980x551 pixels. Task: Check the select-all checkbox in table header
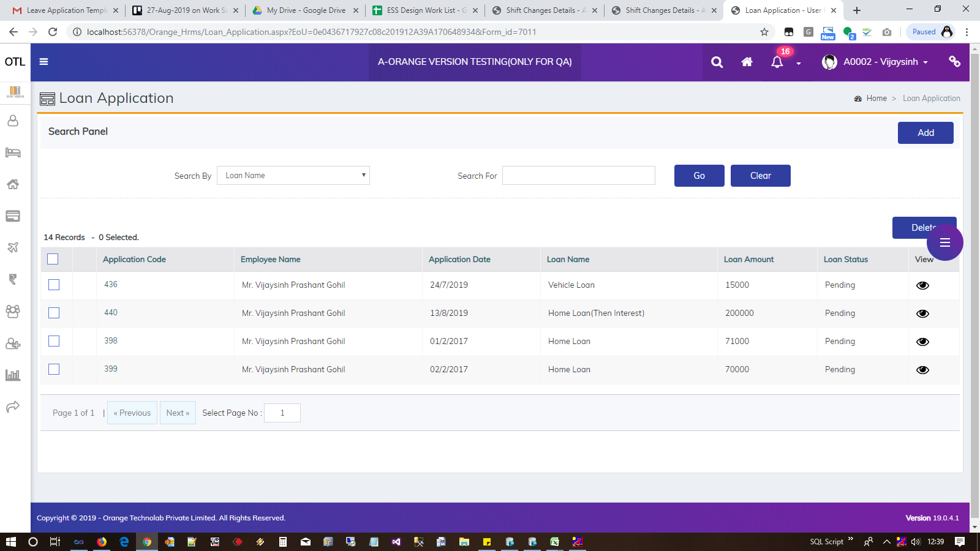(x=54, y=259)
